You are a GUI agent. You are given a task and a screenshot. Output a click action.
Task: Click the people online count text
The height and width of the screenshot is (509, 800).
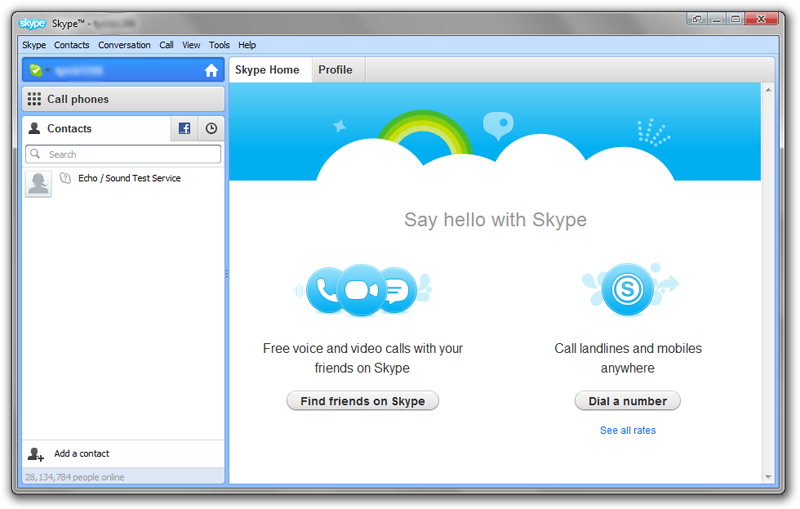[x=75, y=477]
